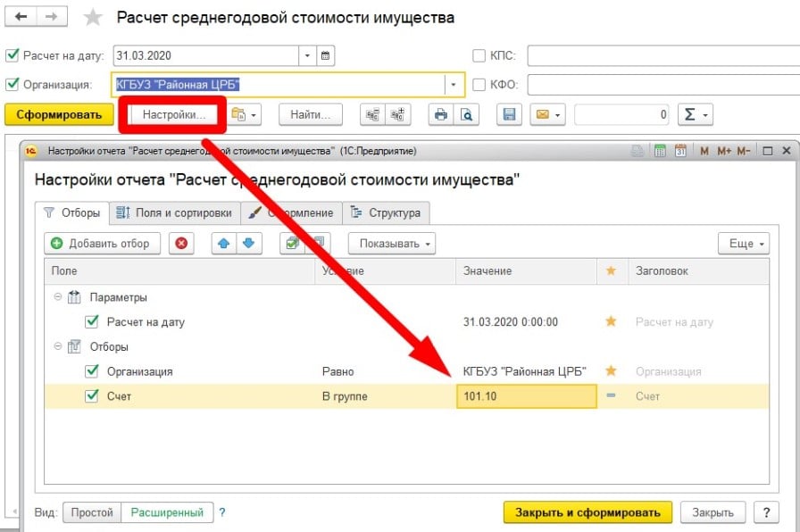Move filter up with blue arrow

[x=223, y=243]
